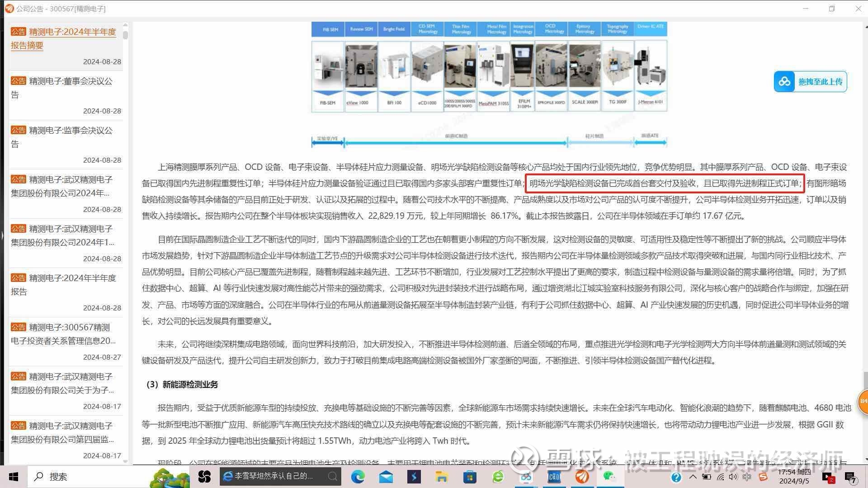Screen dimensions: 868x488
Task: Click the announcement list scrollbar thumb
Action: (125, 35)
